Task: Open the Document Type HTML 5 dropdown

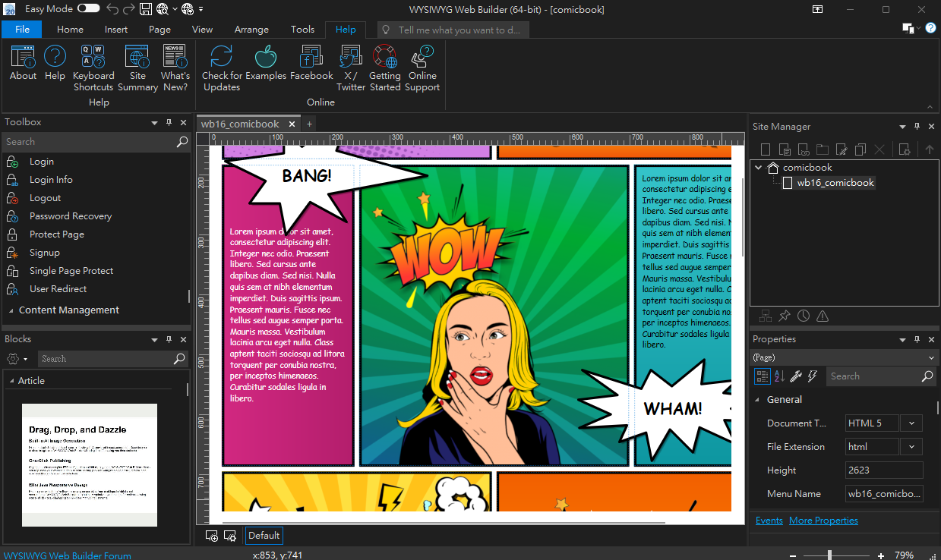Action: click(911, 423)
